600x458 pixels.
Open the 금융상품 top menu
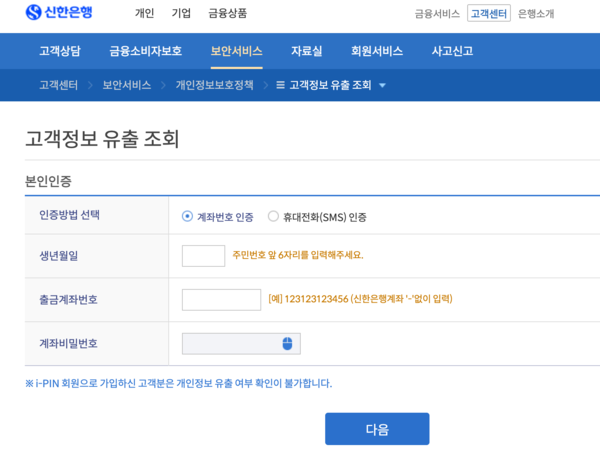tap(228, 13)
